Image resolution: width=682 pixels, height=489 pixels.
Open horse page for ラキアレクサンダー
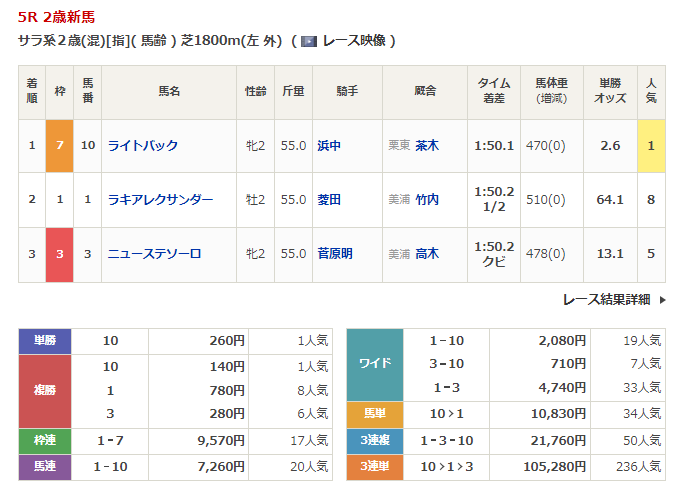[x=160, y=200]
